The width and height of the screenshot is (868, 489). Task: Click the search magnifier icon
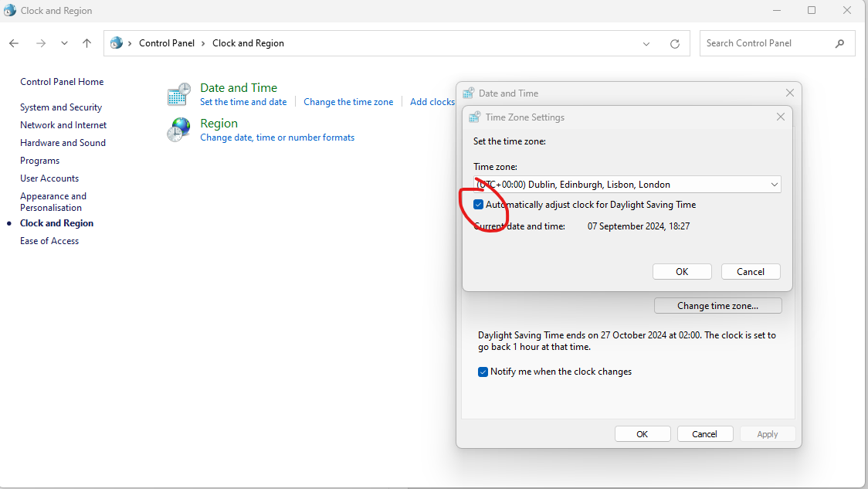pyautogui.click(x=839, y=43)
